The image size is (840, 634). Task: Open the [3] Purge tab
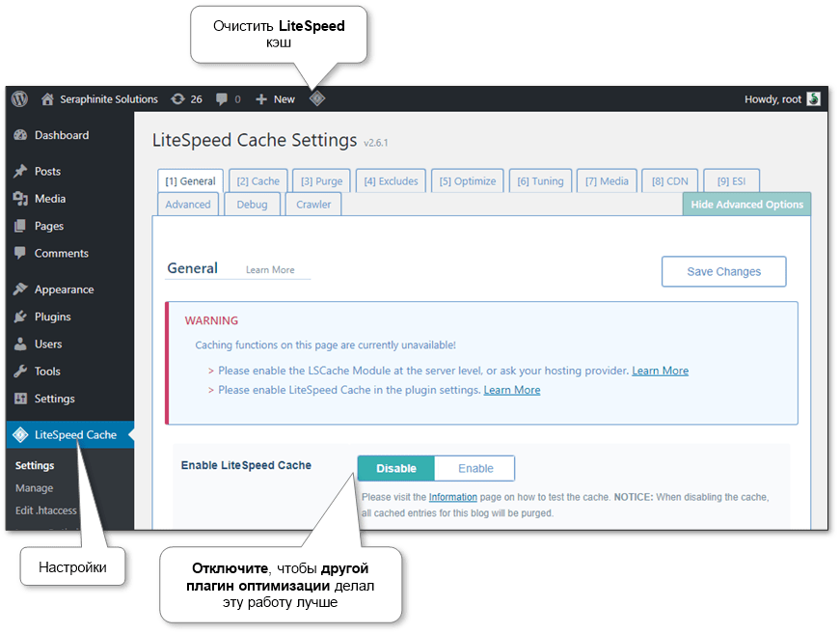pos(321,181)
